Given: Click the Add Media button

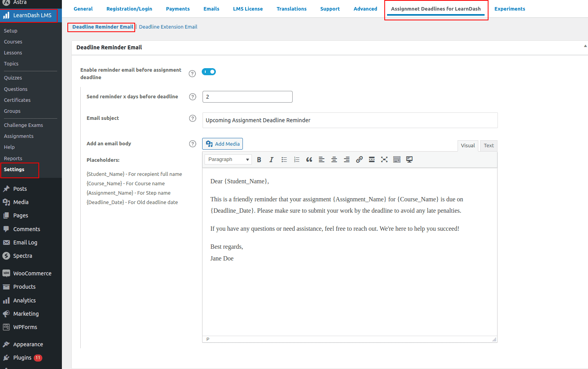Looking at the screenshot, I should coord(223,144).
